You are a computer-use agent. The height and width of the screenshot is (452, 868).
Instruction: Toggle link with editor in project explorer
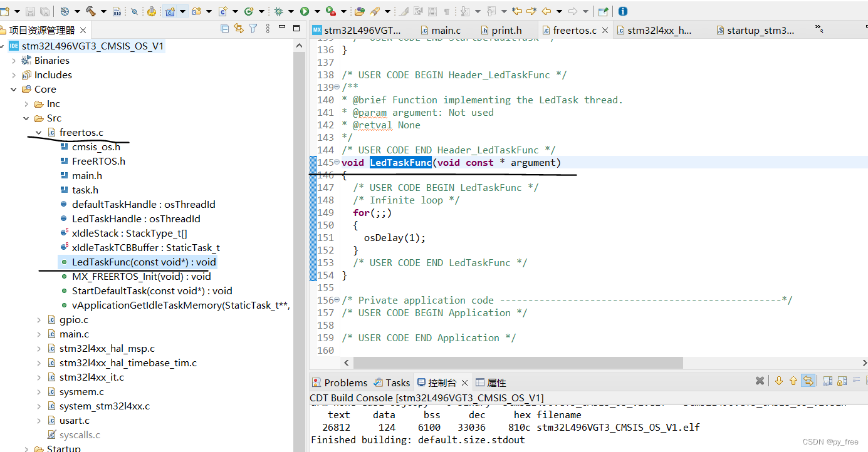(239, 29)
